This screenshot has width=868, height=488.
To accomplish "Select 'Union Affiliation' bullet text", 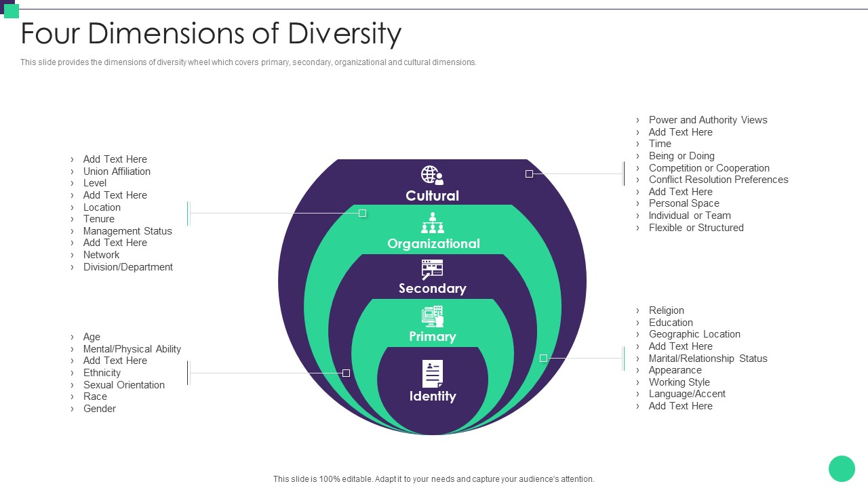I will click(x=117, y=171).
